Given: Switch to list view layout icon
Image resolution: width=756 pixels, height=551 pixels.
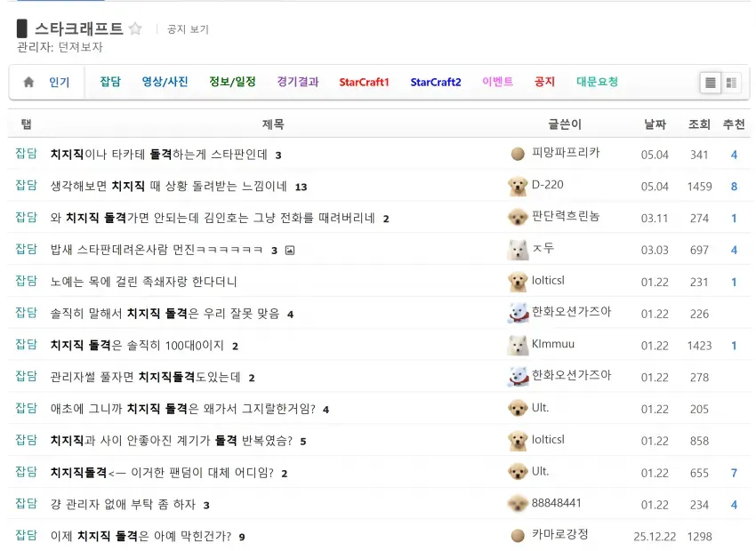Looking at the screenshot, I should pyautogui.click(x=711, y=83).
